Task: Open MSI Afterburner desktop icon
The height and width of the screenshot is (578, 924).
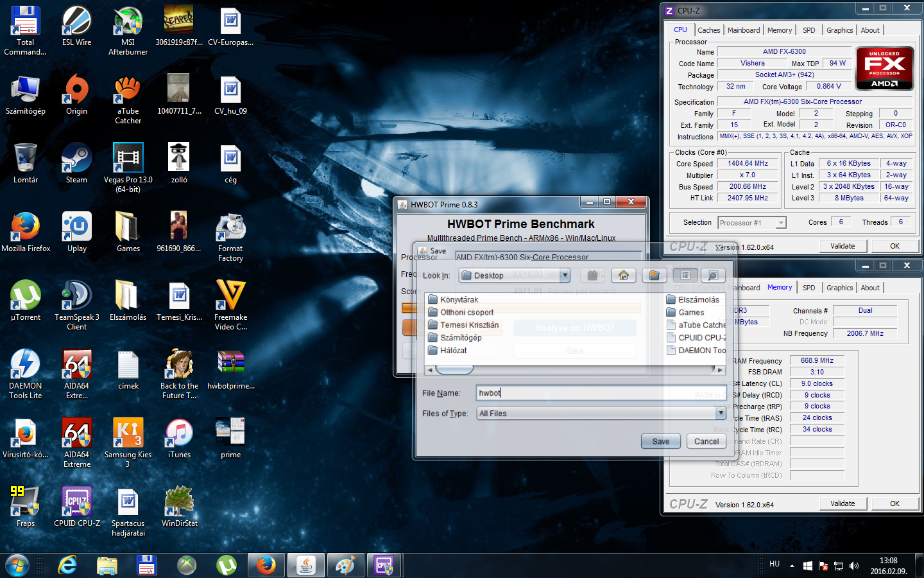Action: point(128,31)
